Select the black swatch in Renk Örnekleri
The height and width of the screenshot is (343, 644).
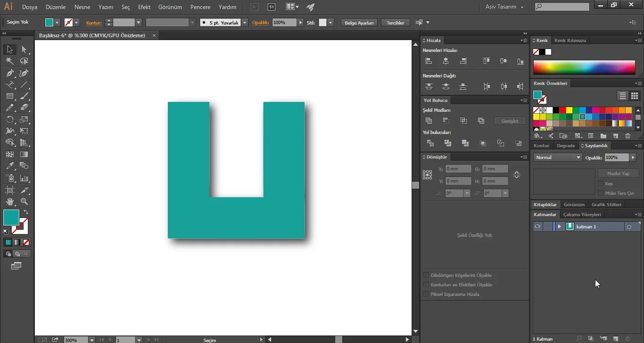point(556,110)
